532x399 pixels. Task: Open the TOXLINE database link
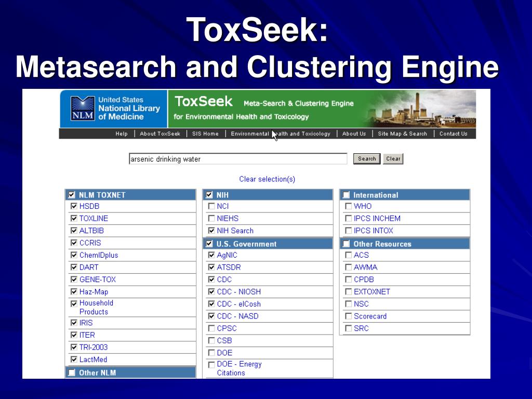tap(94, 219)
